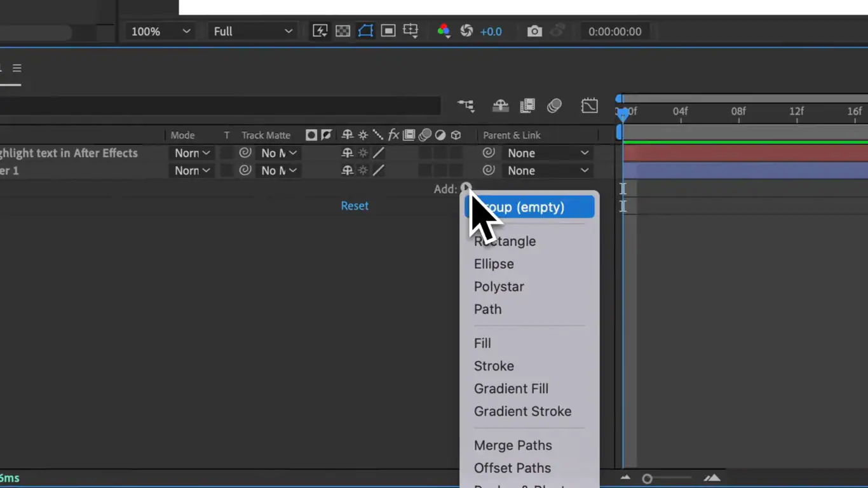Open the Parent None dropdown of the second layer

(547, 170)
